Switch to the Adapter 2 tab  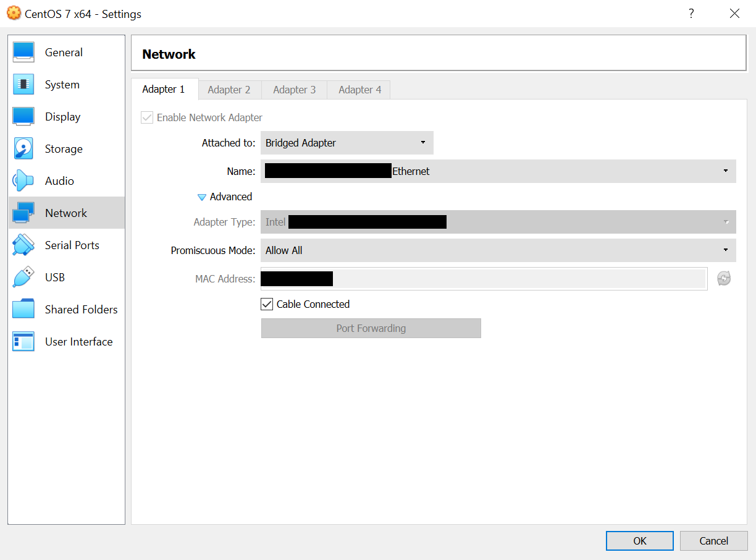coord(229,90)
